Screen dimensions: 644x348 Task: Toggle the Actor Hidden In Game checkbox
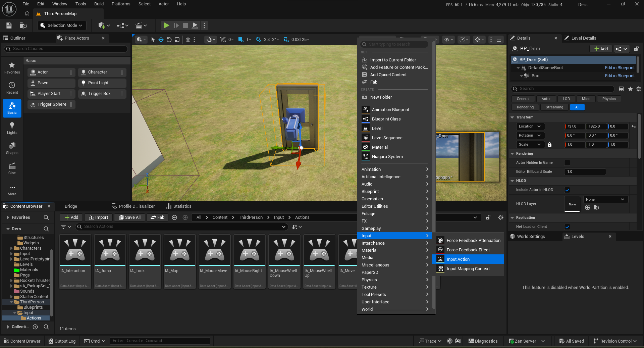pyautogui.click(x=567, y=163)
